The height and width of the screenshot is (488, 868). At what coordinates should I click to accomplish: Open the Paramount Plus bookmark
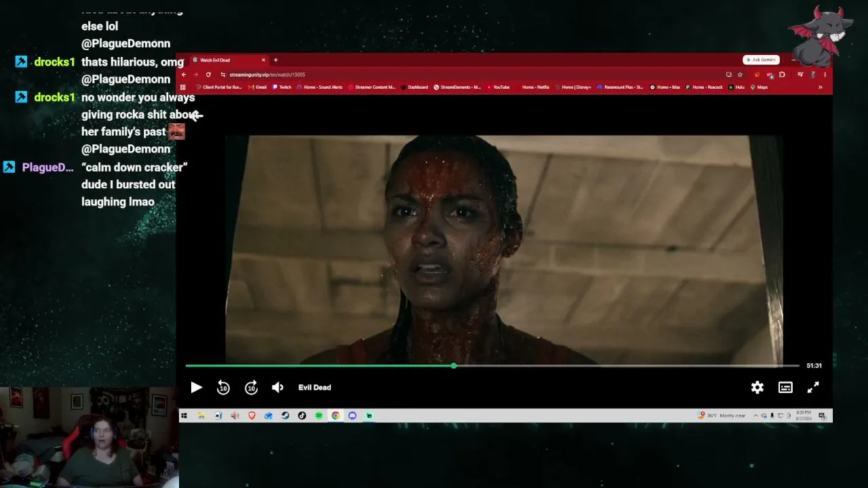[620, 87]
